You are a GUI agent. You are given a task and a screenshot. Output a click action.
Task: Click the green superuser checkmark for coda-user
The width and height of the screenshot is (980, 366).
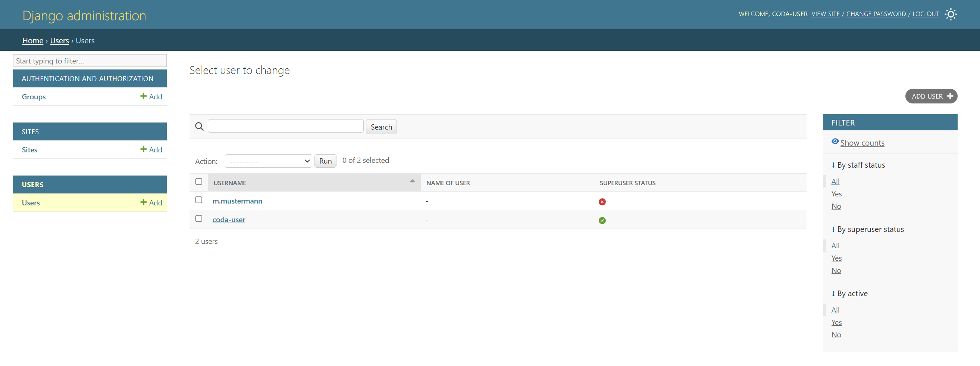pyautogui.click(x=602, y=220)
